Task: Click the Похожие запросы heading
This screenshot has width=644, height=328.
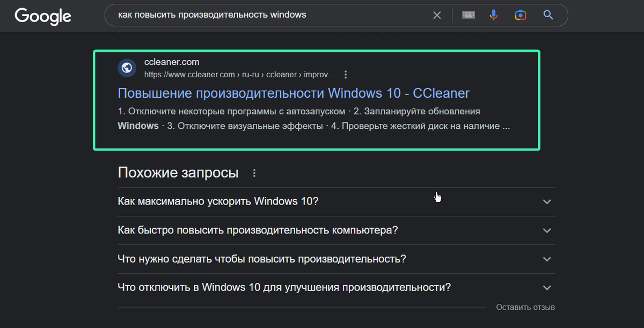Action: [x=178, y=173]
